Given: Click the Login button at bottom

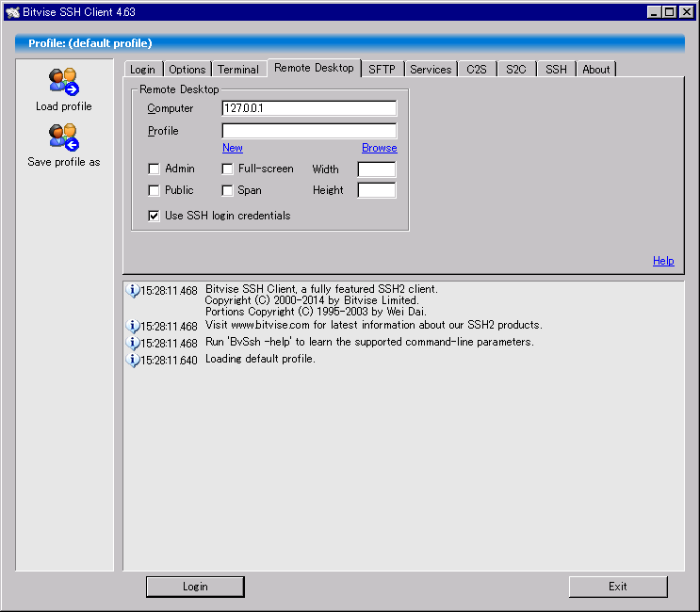Looking at the screenshot, I should pyautogui.click(x=195, y=587).
